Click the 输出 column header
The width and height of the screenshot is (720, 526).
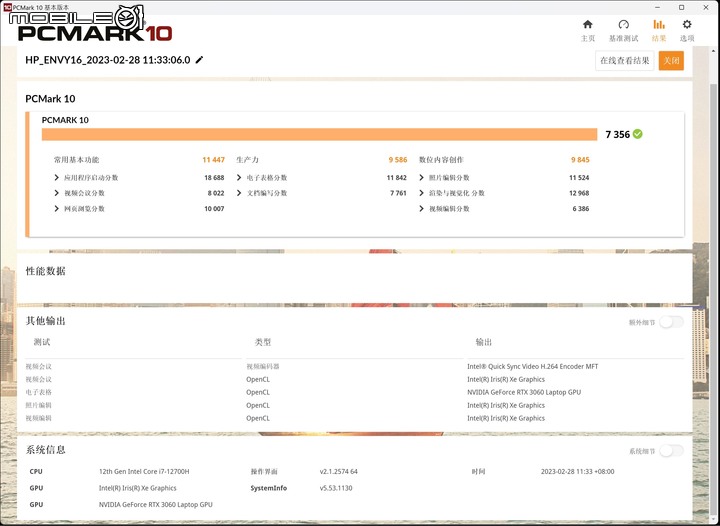tap(484, 342)
